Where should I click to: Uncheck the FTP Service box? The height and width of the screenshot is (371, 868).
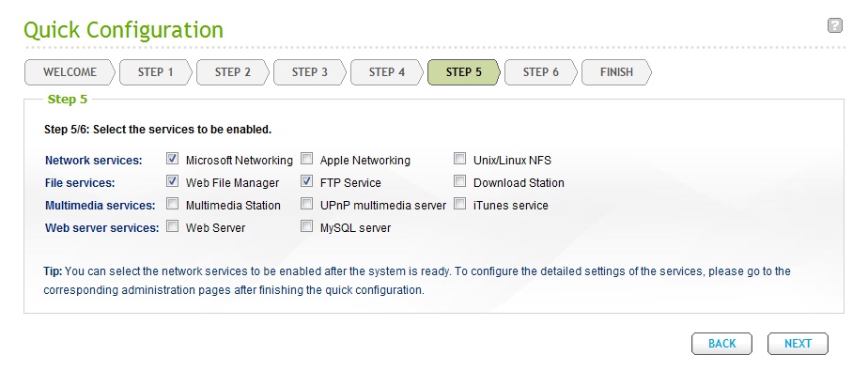[306, 181]
